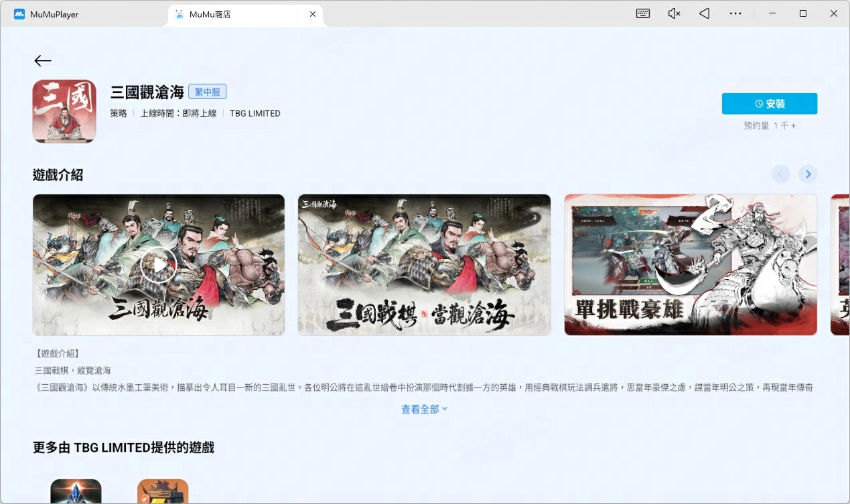
Task: Click the 更多由 TBG LIMITED提供的遊戲 heading
Action: [123, 448]
